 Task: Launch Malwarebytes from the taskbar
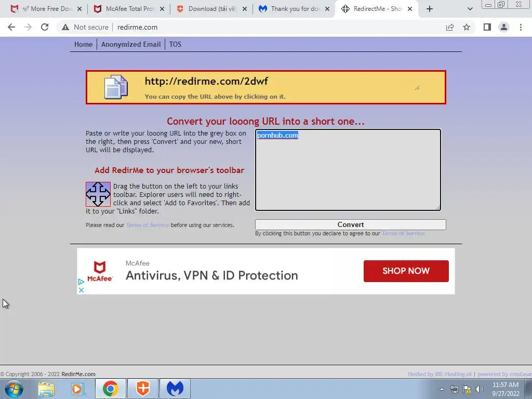175,389
